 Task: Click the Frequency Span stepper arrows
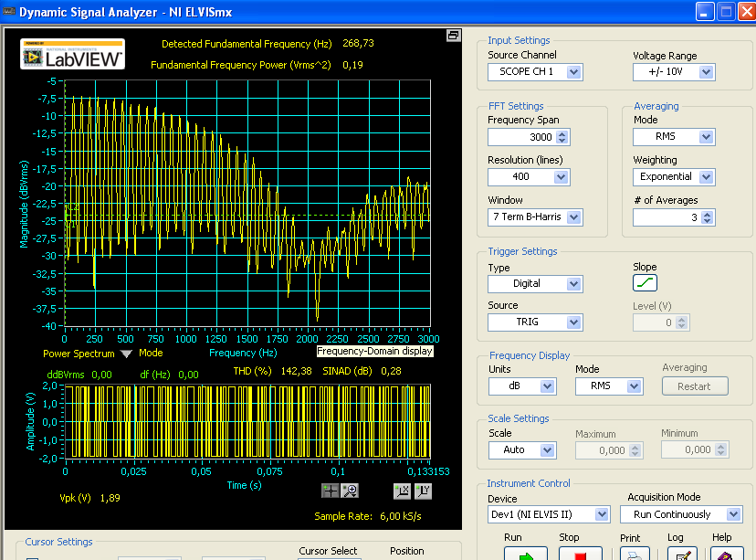point(562,137)
